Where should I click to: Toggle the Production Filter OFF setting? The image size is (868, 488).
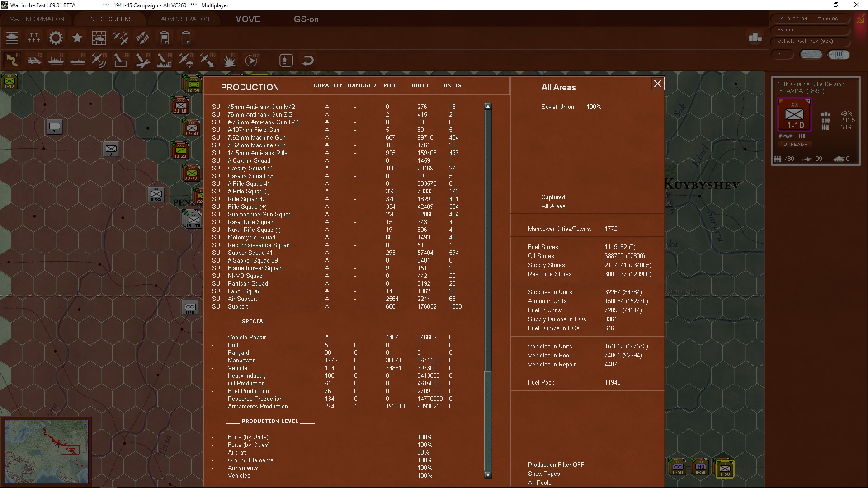coord(556,465)
